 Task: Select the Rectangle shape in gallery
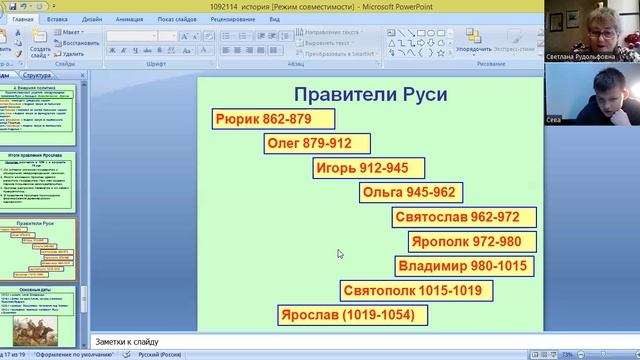pyautogui.click(x=421, y=33)
